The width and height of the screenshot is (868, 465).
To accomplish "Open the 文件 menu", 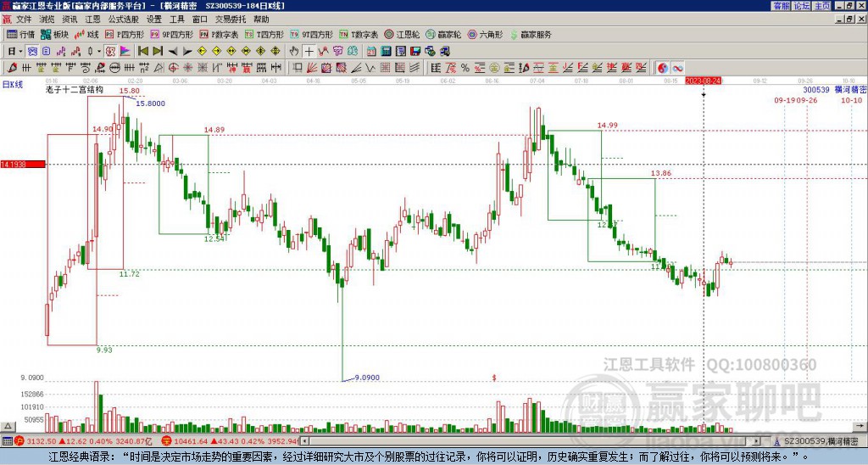I will coord(24,20).
